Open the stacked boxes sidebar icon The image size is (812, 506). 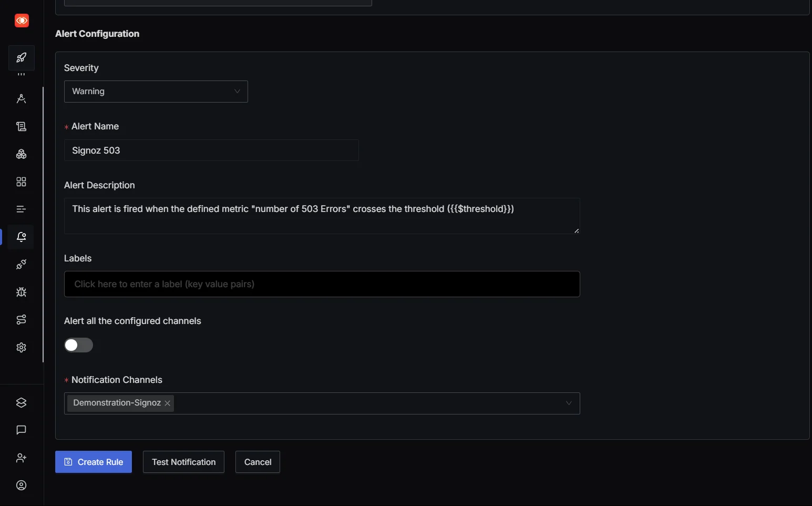click(x=22, y=154)
